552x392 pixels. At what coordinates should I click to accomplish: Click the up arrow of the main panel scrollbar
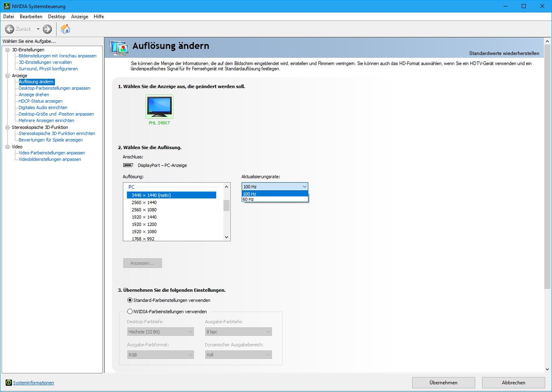(x=547, y=41)
